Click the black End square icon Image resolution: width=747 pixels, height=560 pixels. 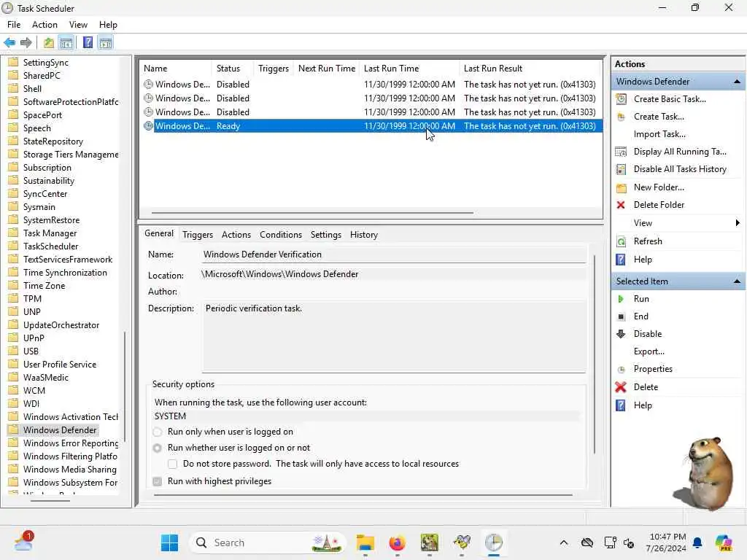(x=621, y=316)
